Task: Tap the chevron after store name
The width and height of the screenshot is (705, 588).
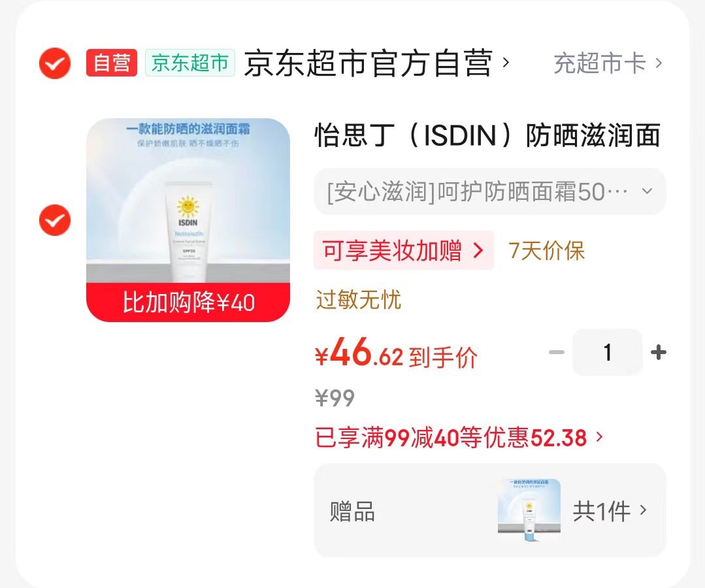Action: [505, 63]
